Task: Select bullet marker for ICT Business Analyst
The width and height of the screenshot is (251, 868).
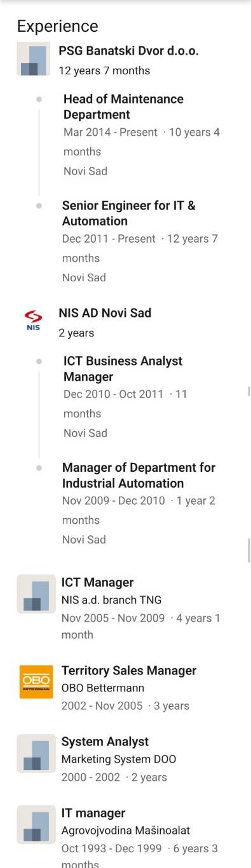Action: click(x=39, y=361)
